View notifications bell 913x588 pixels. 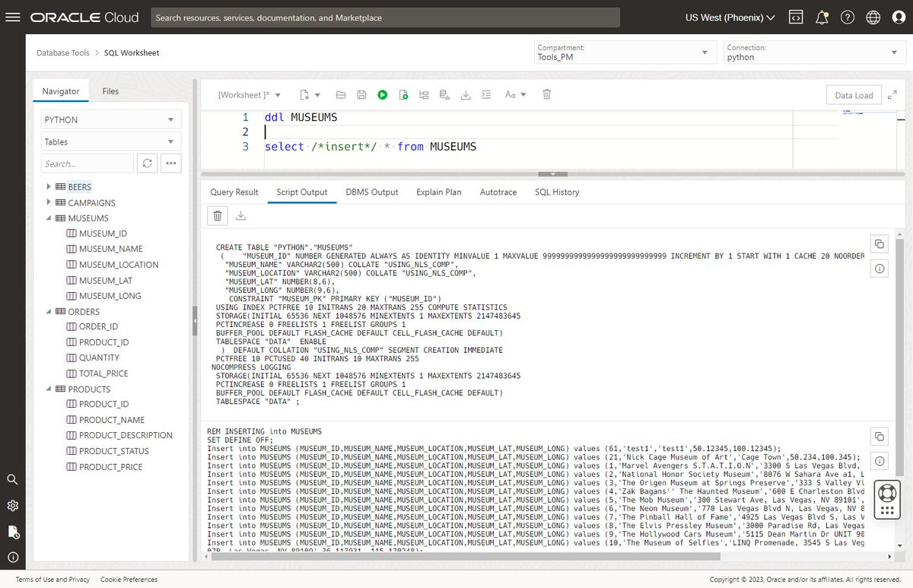pos(822,17)
